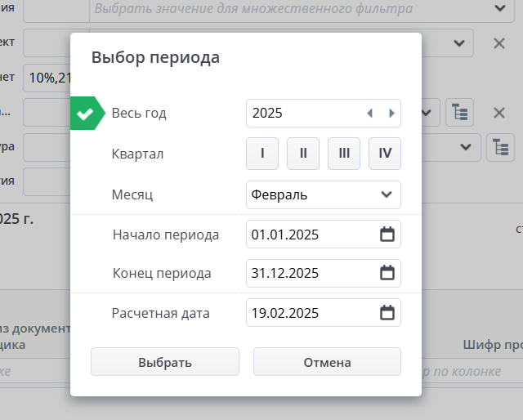Image resolution: width=523 pixels, height=420 pixels.
Task: Clear filter with the lower X icon
Action: 499,113
